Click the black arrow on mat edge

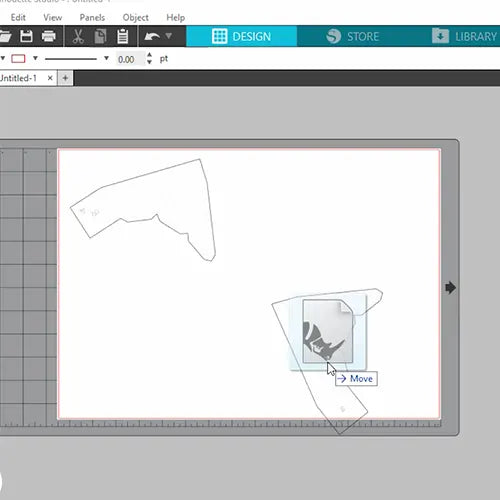(x=450, y=288)
